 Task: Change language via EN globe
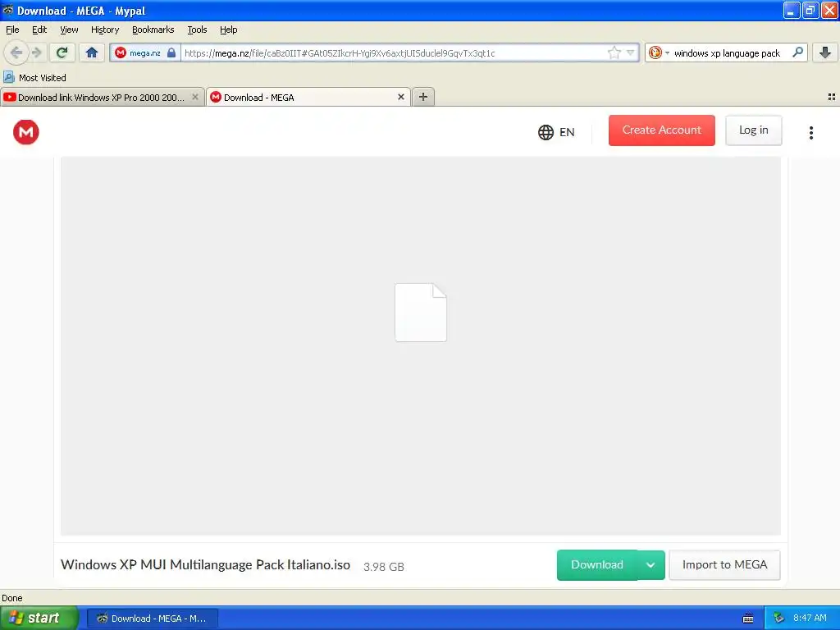click(x=556, y=132)
